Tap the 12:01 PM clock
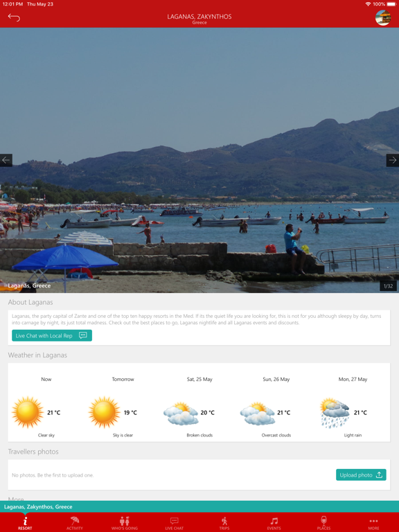 pyautogui.click(x=12, y=4)
